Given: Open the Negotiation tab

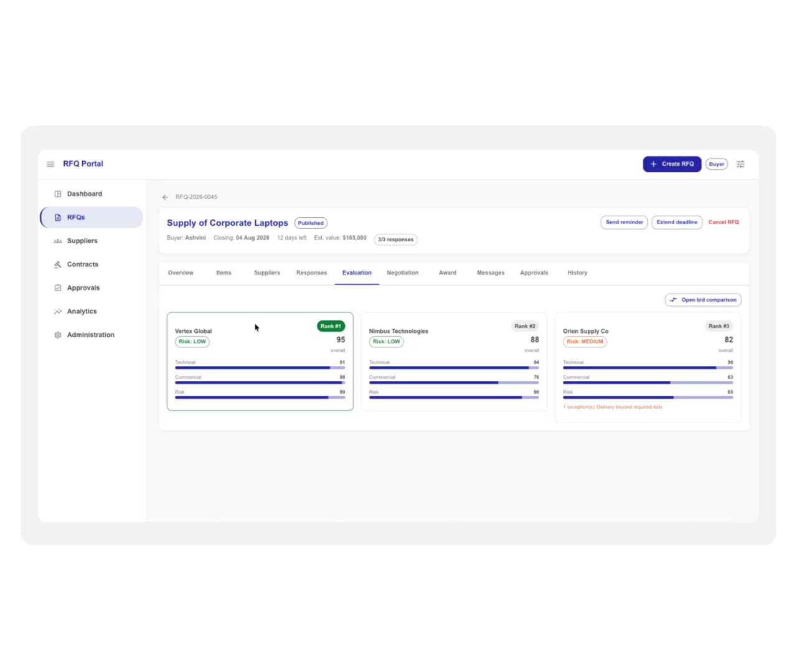Looking at the screenshot, I should (402, 273).
